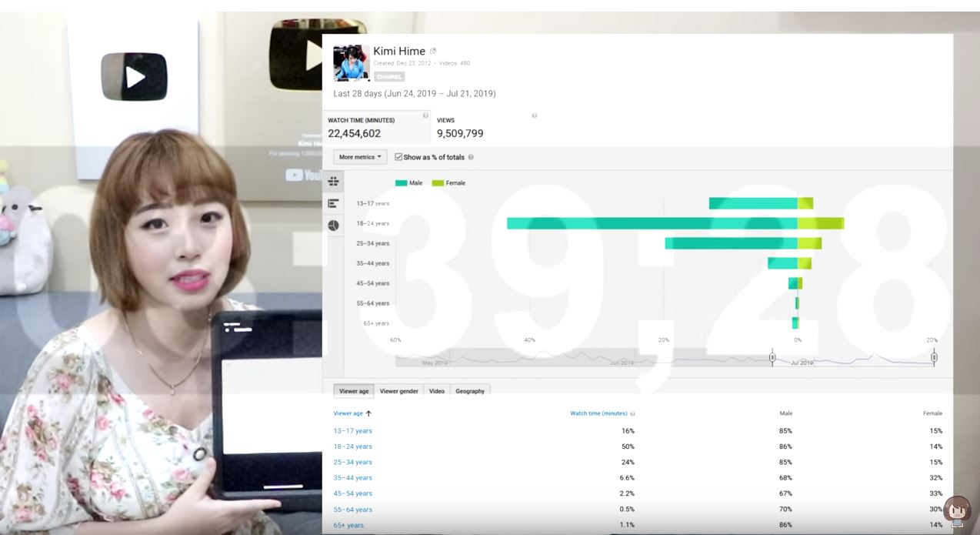The image size is (980, 535).
Task: Switch to the pie chart view icon
Action: click(333, 226)
